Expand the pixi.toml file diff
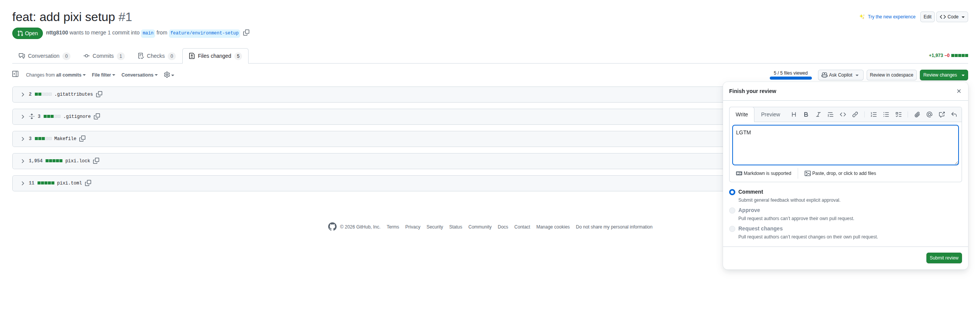The image size is (980, 315). (23, 183)
